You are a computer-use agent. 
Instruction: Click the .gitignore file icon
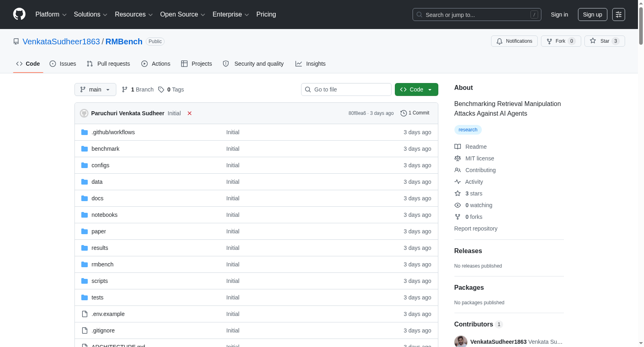[85, 330]
